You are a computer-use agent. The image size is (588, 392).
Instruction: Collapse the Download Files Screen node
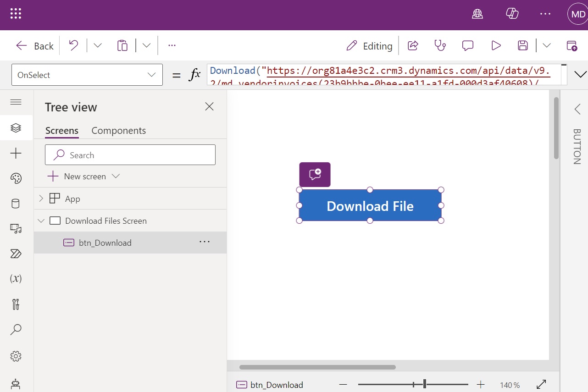[41, 221]
